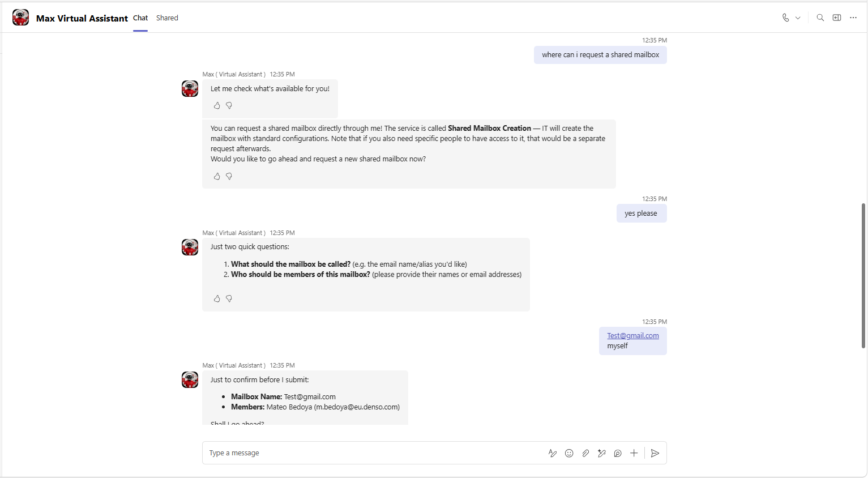This screenshot has height=478, width=868.
Task: Expand the call options chevron
Action: pyautogui.click(x=798, y=18)
